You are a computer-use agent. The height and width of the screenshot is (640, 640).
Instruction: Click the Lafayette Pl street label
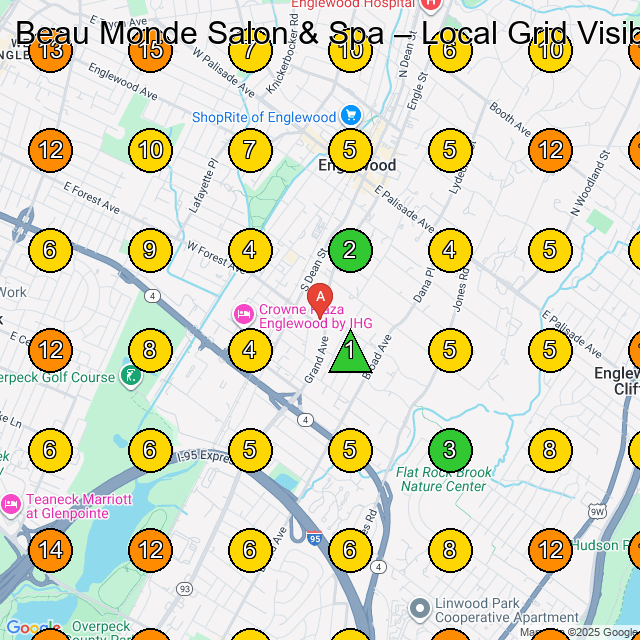(x=204, y=186)
